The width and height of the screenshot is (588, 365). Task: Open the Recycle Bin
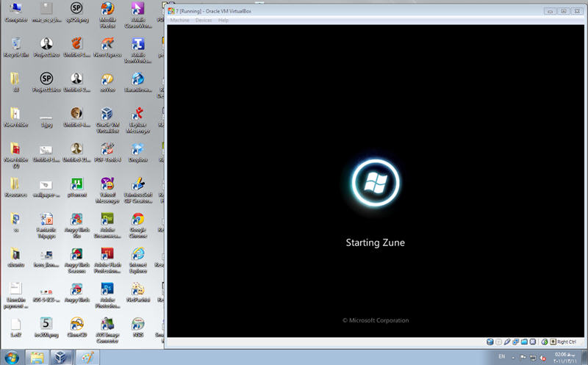[15, 44]
